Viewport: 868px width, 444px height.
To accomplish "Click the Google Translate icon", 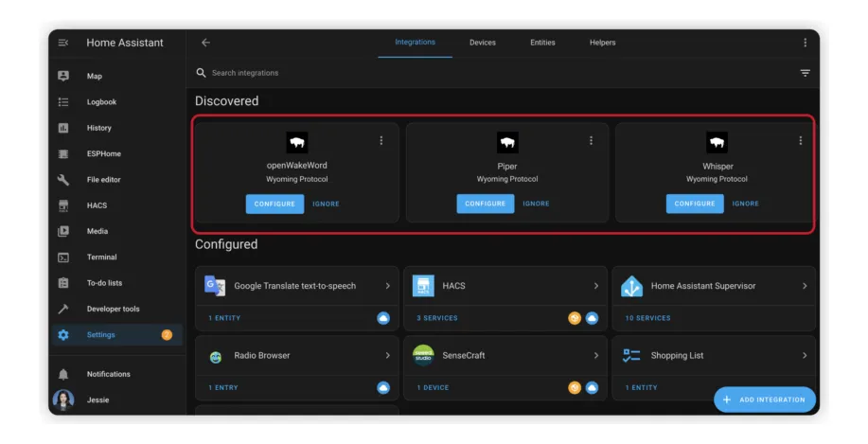I will tap(215, 286).
